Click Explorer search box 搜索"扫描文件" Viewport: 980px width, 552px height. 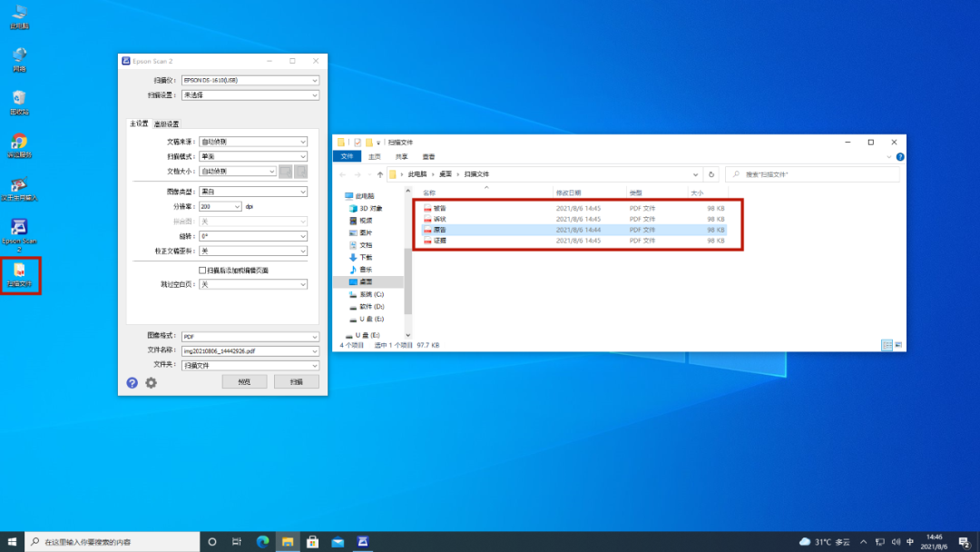812,174
